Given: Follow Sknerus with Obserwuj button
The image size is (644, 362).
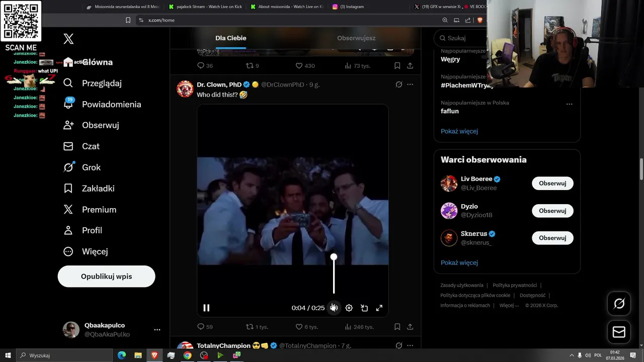Looking at the screenshot, I should [x=552, y=238].
